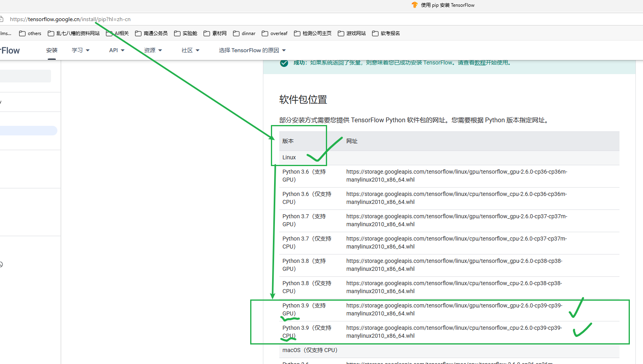Select the Python 3.8 CPU-only version cell

pyautogui.click(x=311, y=288)
